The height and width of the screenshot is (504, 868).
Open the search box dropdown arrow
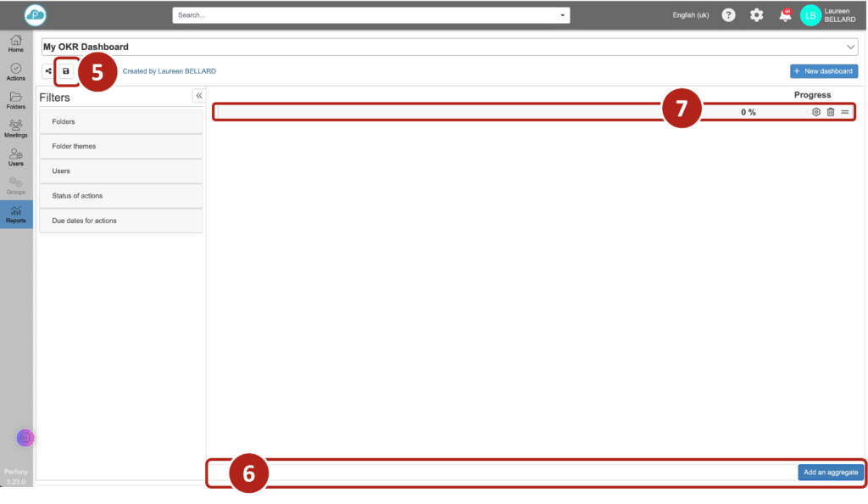563,15
